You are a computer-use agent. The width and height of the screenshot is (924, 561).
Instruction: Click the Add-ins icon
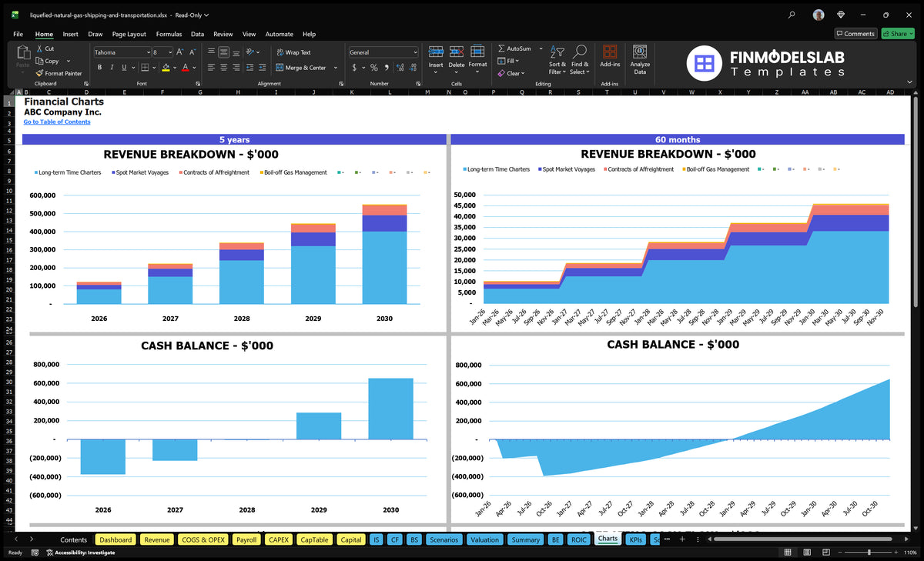(x=610, y=52)
